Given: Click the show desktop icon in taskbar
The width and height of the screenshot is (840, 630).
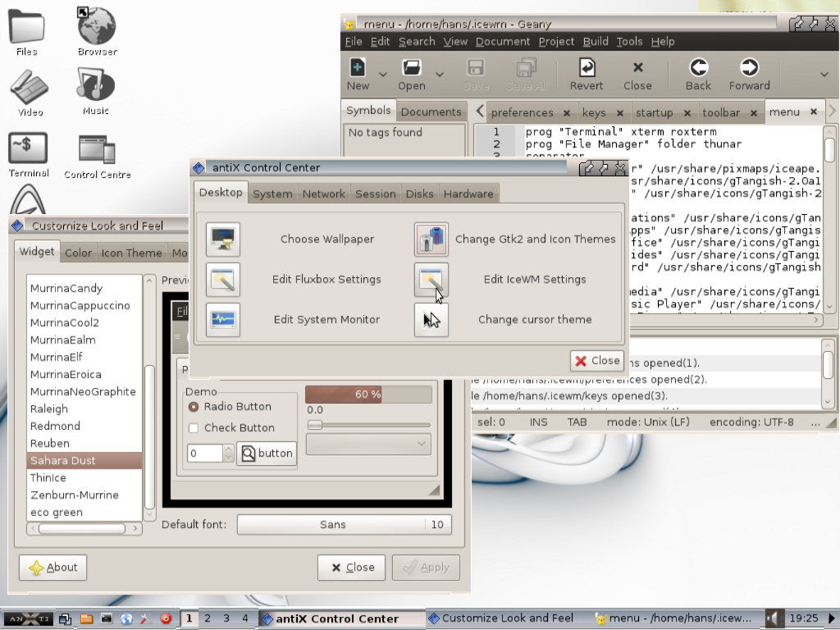Looking at the screenshot, I should click(66, 619).
